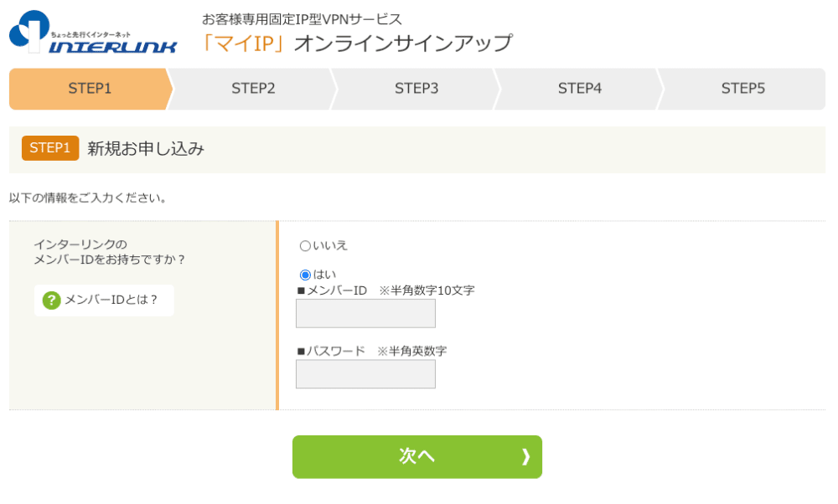The width and height of the screenshot is (838, 504).
Task: Click the いいえ label text
Action: click(330, 245)
